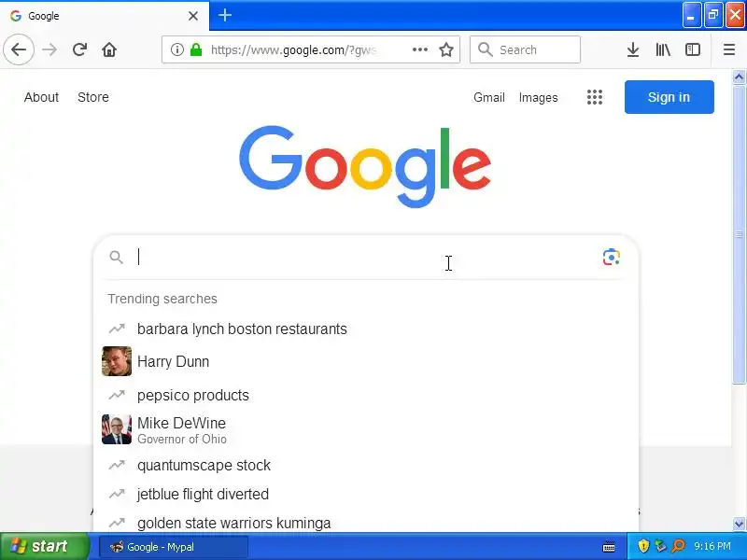This screenshot has height=560, width=747.
Task: Select the Google tab
Action: pyautogui.click(x=105, y=16)
